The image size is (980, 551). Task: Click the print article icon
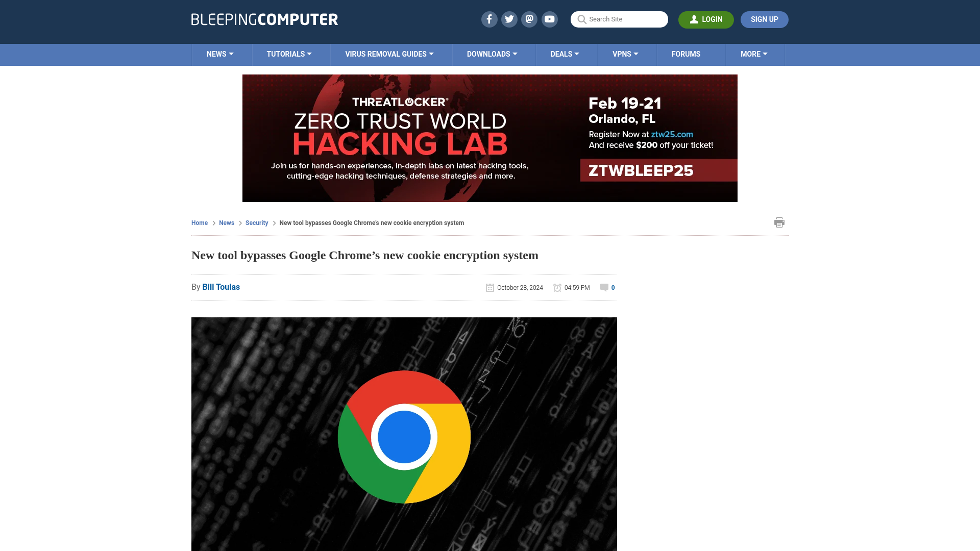coord(779,222)
